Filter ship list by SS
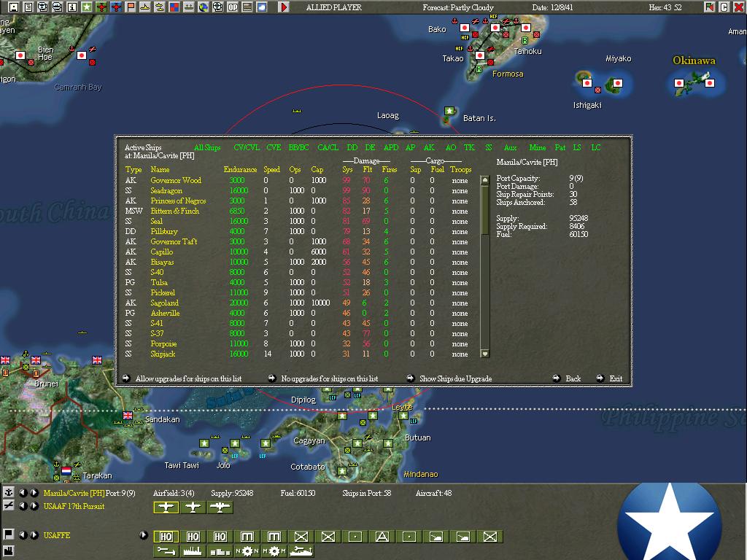This screenshot has height=560, width=747. 488,147
